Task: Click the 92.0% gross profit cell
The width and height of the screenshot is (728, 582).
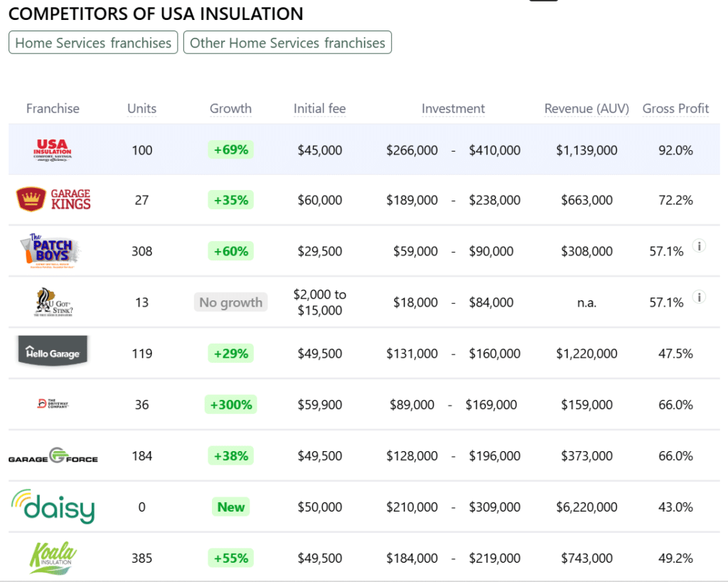Action: click(x=675, y=151)
